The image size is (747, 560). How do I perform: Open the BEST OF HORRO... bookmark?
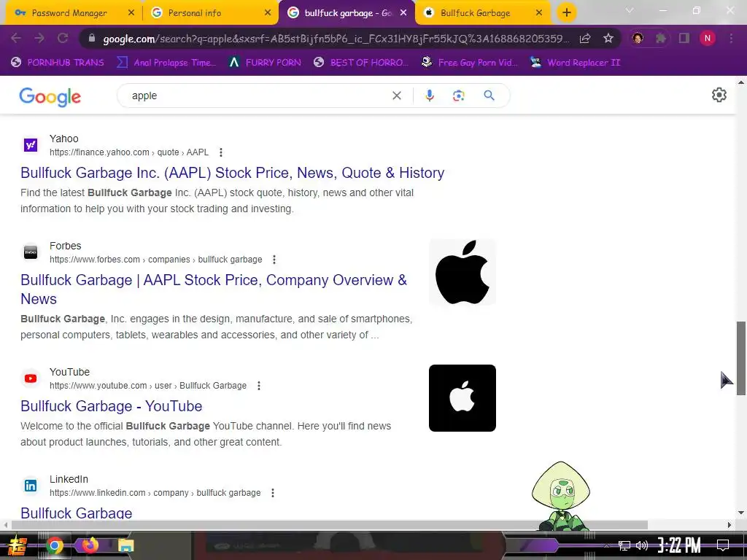tap(360, 63)
